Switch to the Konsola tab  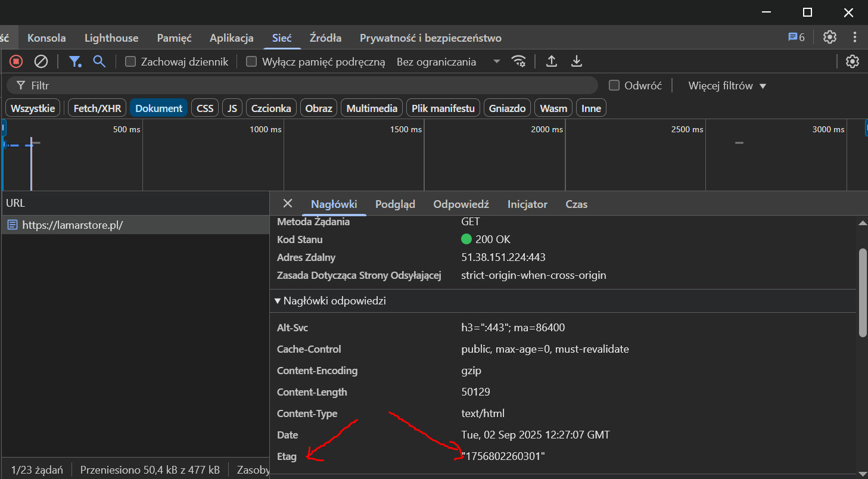coord(46,38)
